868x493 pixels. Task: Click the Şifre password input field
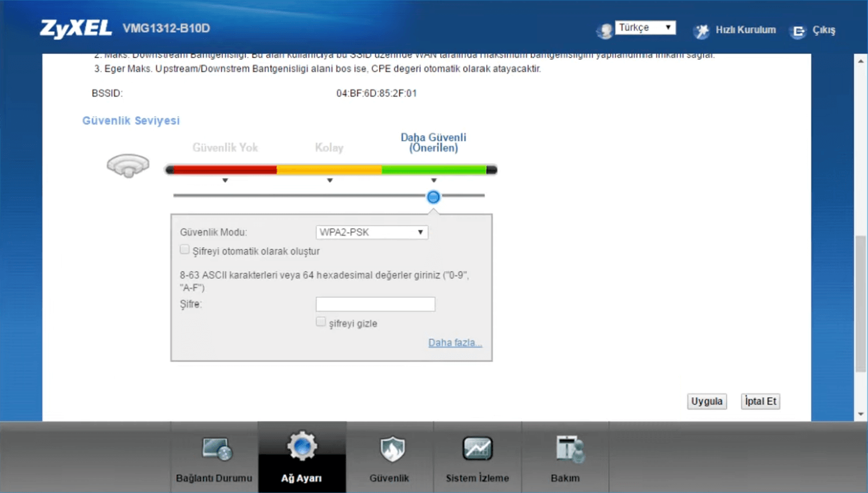375,304
